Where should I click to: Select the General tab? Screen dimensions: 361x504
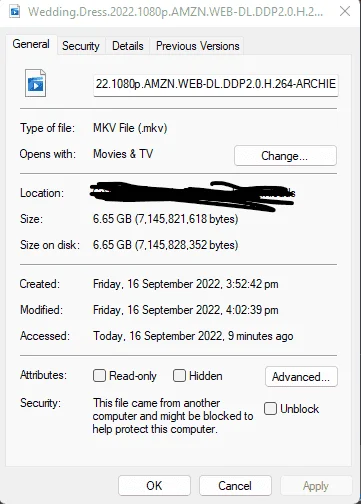click(31, 44)
